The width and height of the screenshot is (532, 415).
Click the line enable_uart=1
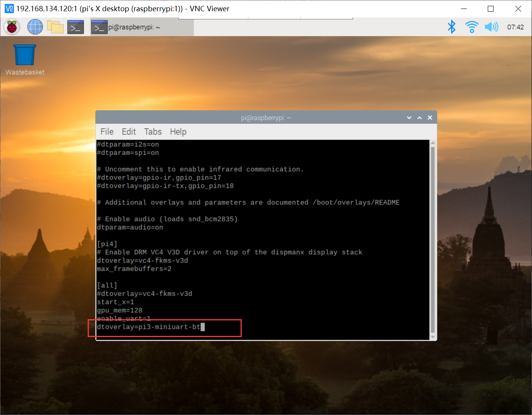(124, 318)
